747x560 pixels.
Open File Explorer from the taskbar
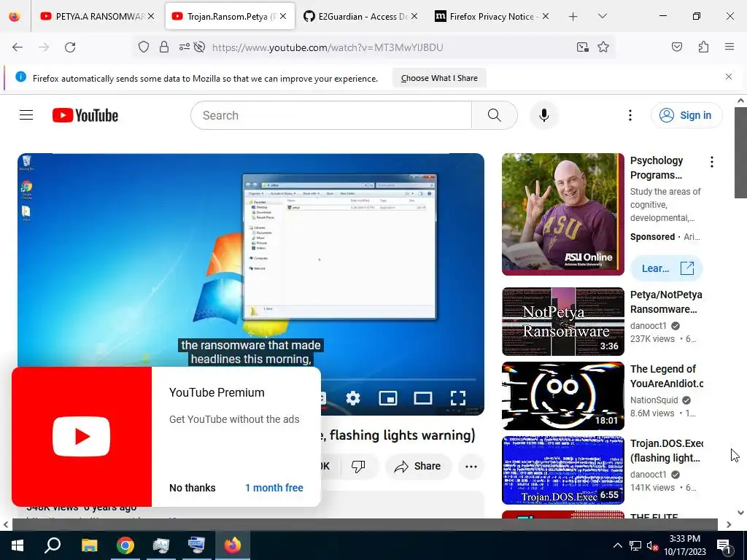[x=89, y=545]
